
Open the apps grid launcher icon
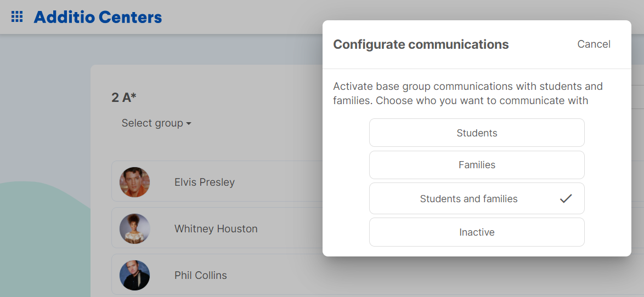coord(17,17)
